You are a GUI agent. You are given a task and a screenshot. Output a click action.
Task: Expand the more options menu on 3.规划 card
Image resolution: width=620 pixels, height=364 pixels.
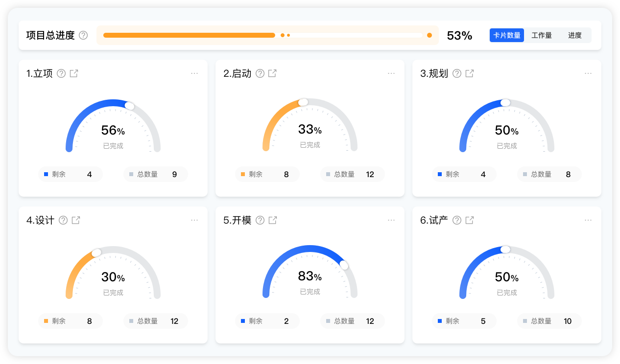(x=588, y=73)
